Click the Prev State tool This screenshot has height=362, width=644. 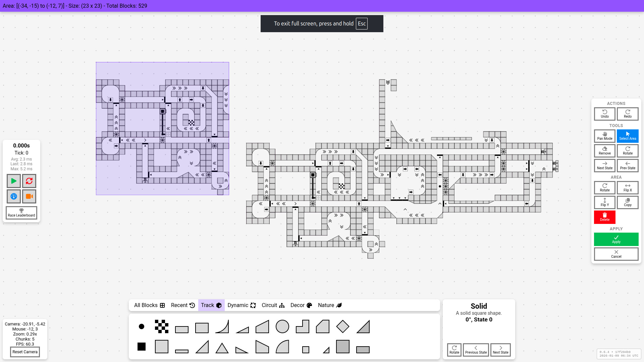click(628, 166)
